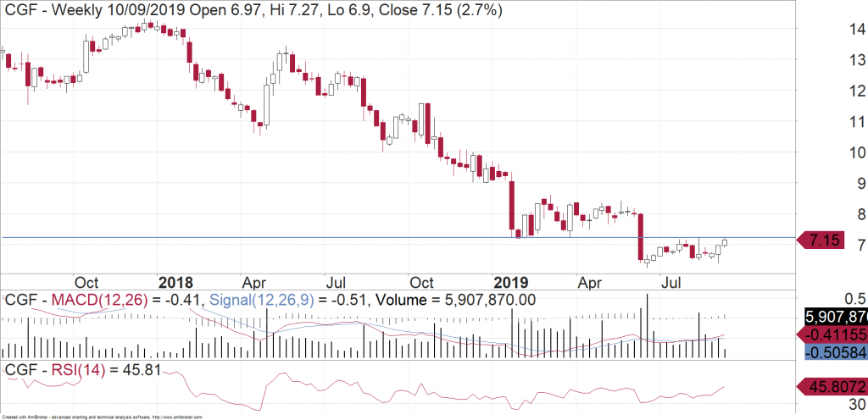Click the Oct label left of 2018
868x420 pixels.
tap(87, 281)
